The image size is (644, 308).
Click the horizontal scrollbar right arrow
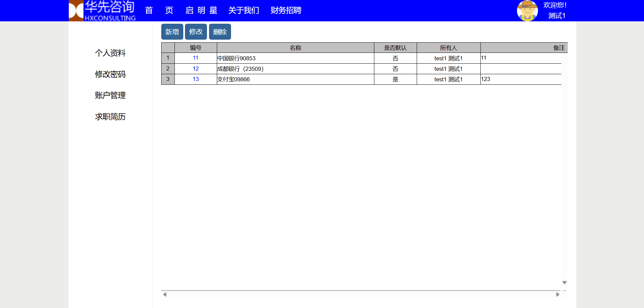558,294
